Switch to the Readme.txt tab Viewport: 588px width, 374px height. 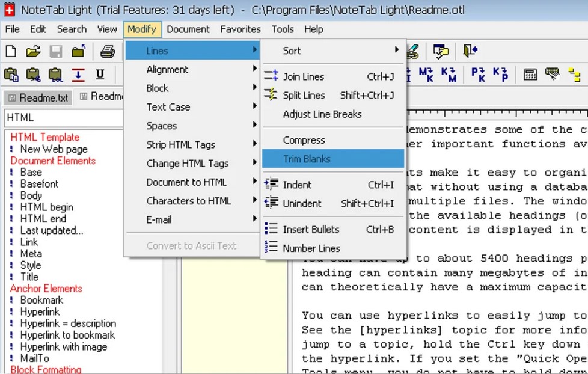[x=38, y=98]
